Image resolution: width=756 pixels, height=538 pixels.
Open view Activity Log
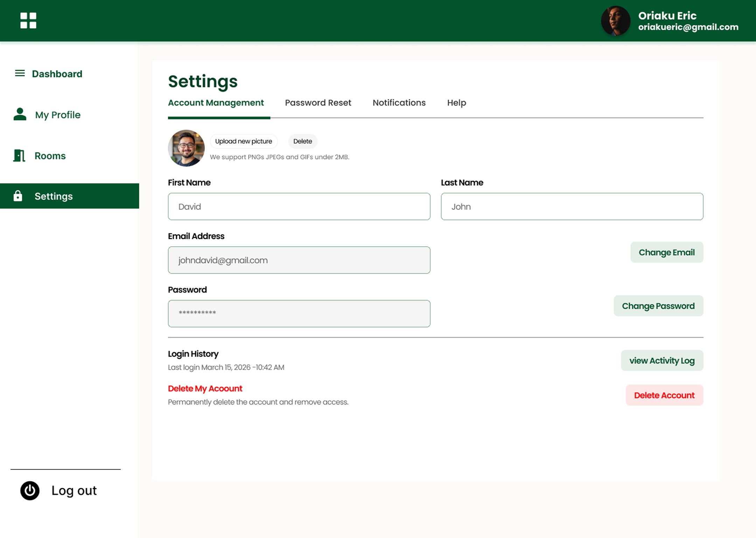[x=661, y=360]
